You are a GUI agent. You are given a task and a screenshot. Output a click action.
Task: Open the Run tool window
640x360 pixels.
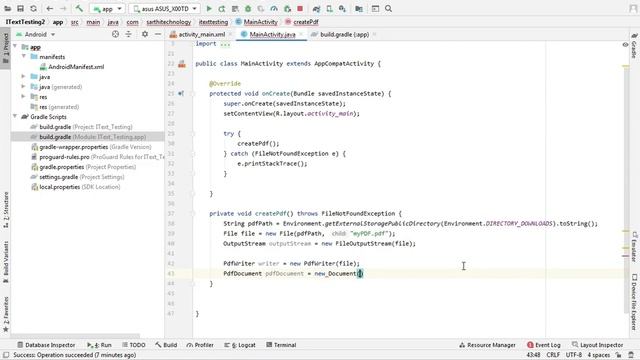click(x=99, y=345)
